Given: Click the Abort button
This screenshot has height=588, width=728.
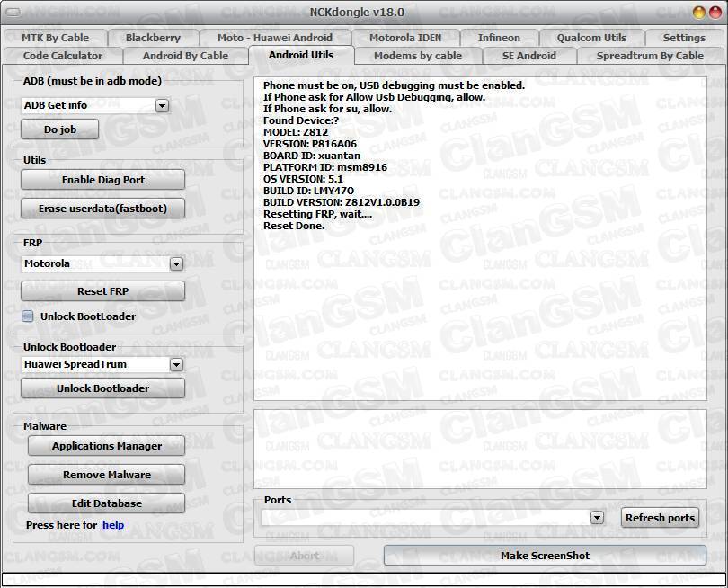Looking at the screenshot, I should coord(304,556).
